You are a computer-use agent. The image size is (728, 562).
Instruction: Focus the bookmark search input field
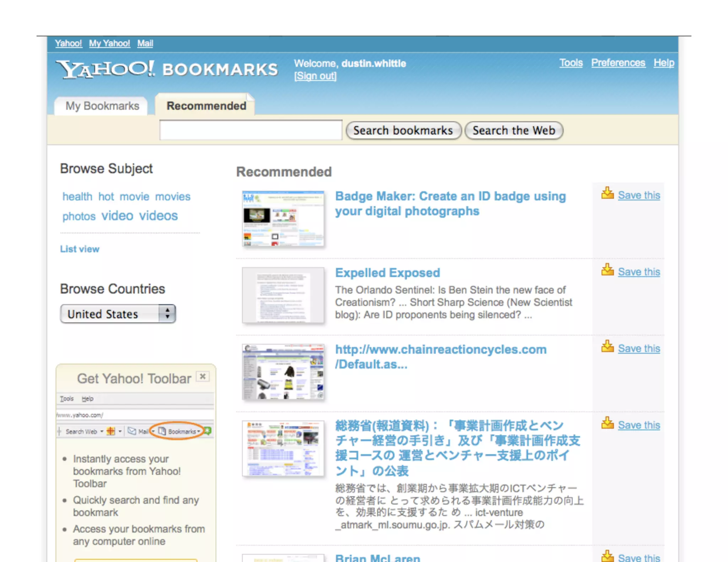pos(251,130)
